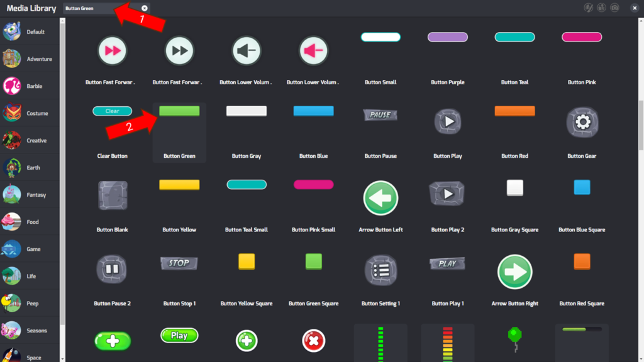The height and width of the screenshot is (362, 644).
Task: Pick the green Play button sprite
Action: click(179, 336)
